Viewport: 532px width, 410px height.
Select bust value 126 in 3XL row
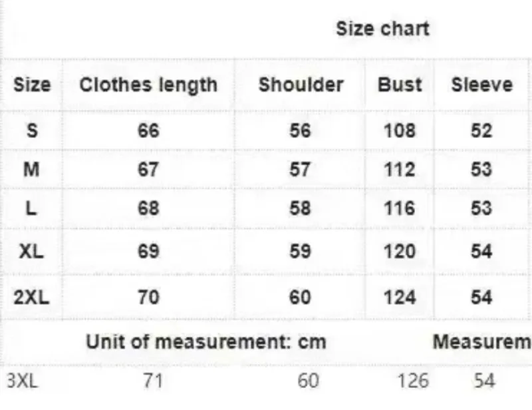(412, 381)
